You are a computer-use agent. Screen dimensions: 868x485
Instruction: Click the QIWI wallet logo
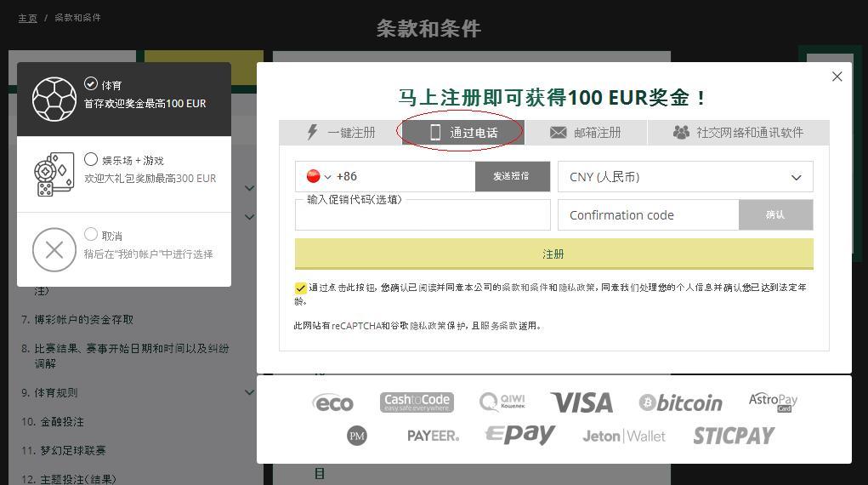coord(502,402)
